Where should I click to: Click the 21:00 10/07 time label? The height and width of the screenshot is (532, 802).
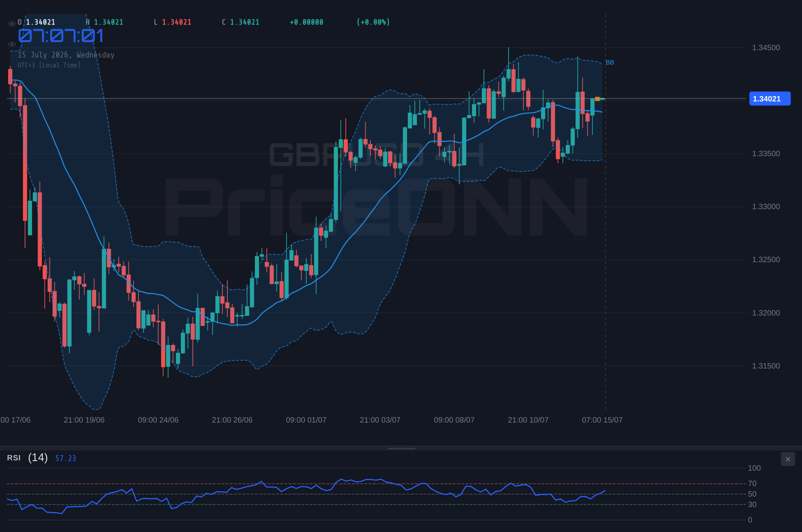(528, 420)
